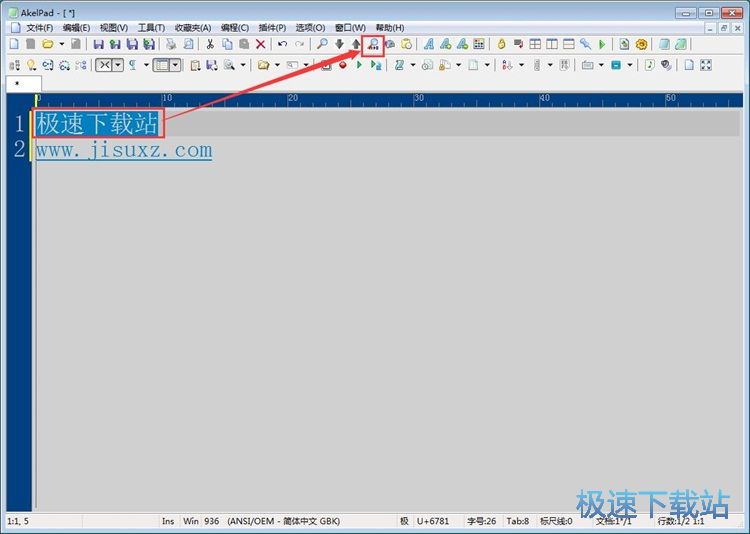Click the Tab:8 entry in status bar
Viewport: 750px width, 534px height.
pos(518,521)
